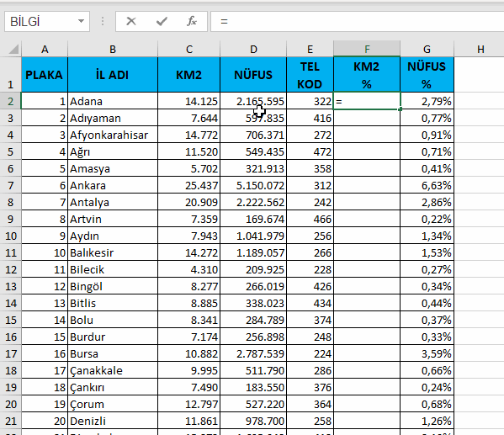Click the formula bar options dots handle
The width and height of the screenshot is (504, 435).
click(103, 22)
